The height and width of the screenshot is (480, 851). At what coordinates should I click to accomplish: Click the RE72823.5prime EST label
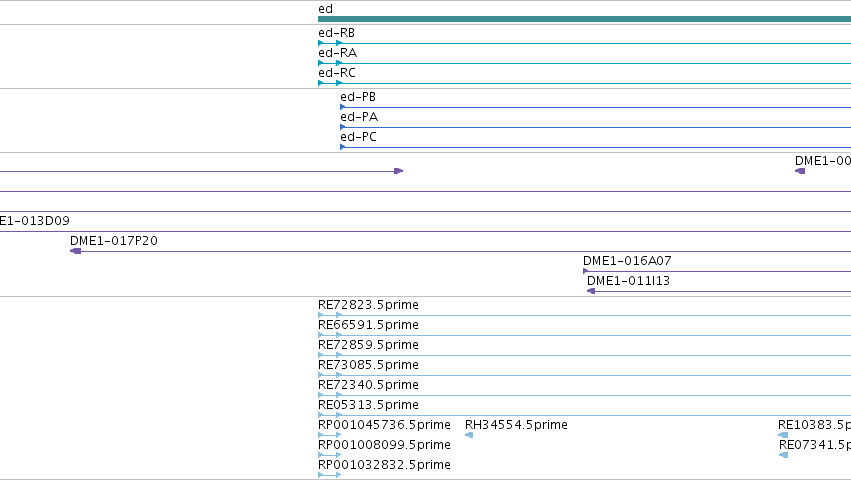[x=369, y=305]
